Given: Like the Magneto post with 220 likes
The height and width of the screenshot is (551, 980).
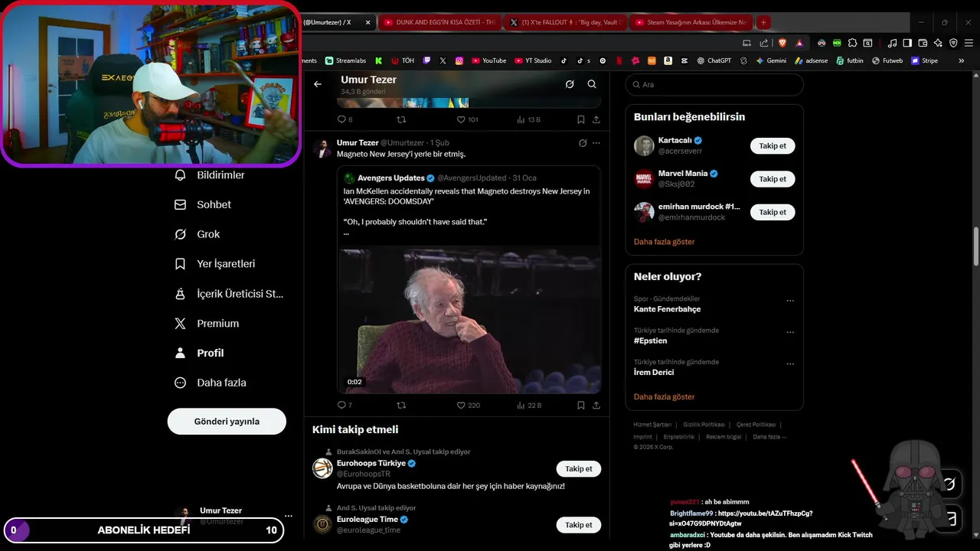Looking at the screenshot, I should [x=468, y=405].
